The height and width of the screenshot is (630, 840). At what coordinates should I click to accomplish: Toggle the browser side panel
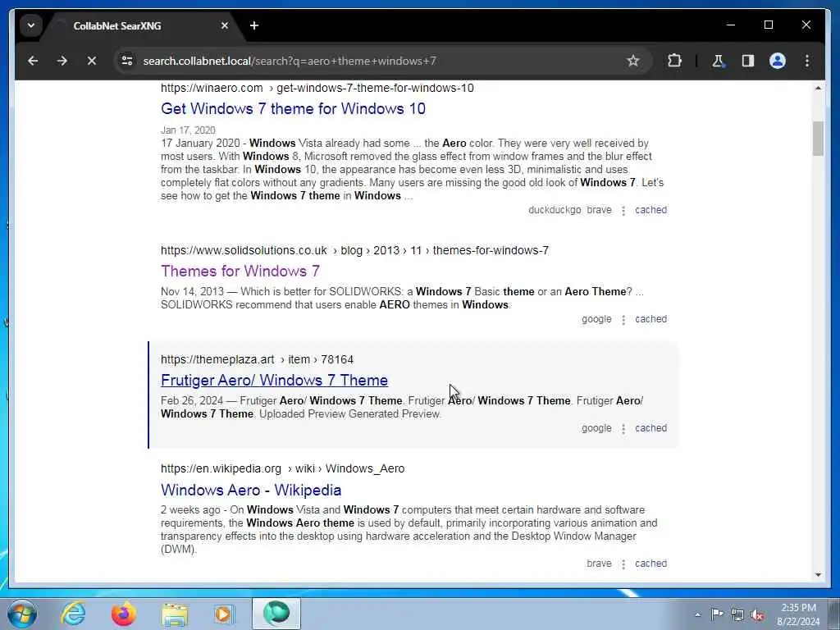[x=748, y=61]
